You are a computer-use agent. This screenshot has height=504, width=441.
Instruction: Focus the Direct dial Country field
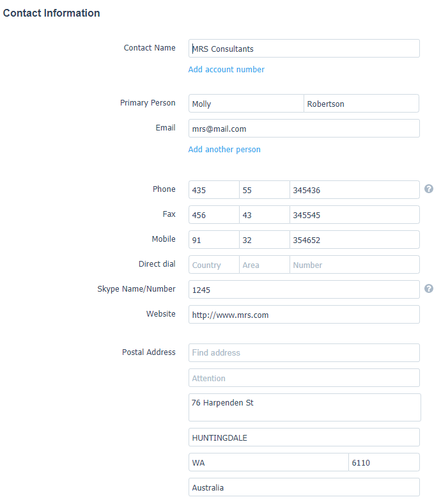pyautogui.click(x=214, y=265)
